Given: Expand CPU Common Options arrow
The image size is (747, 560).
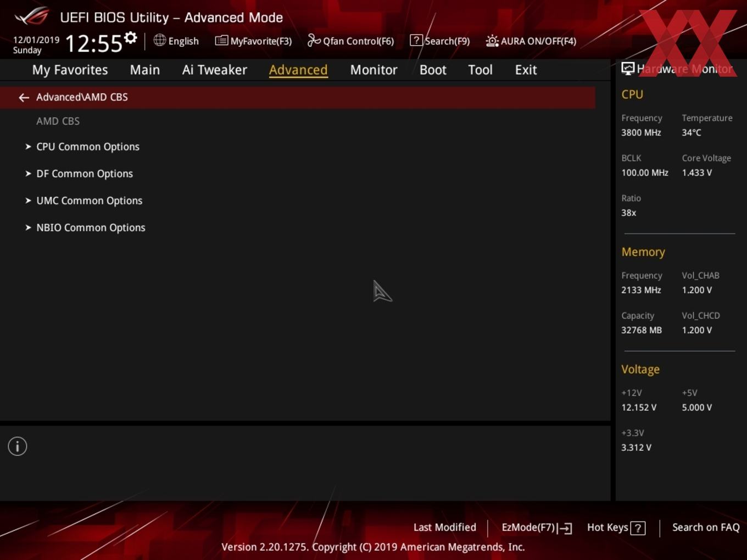Looking at the screenshot, I should pyautogui.click(x=28, y=147).
